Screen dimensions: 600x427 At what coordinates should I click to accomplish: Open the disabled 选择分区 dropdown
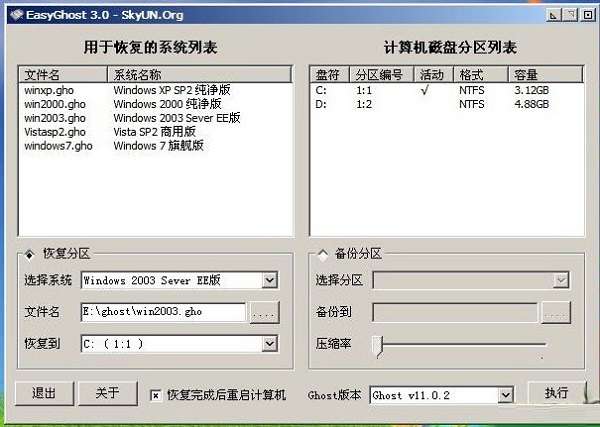[x=561, y=280]
